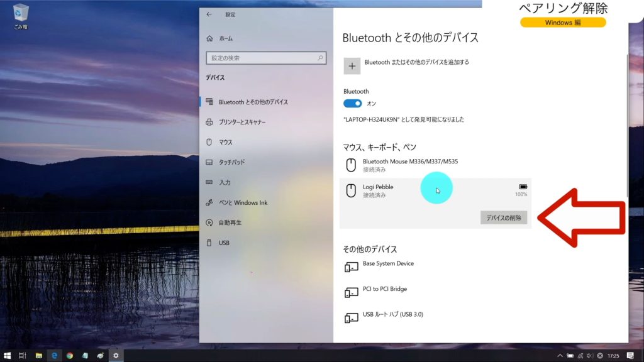Click the keyboard icon beside 入力

click(x=209, y=182)
